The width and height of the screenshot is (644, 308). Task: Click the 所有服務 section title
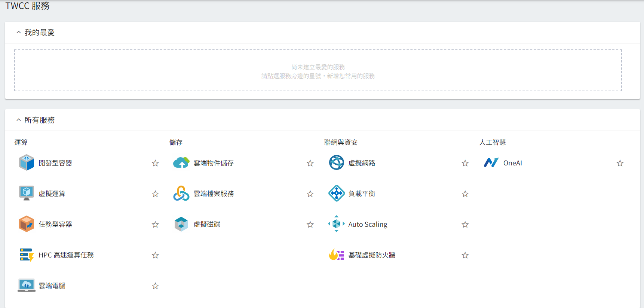40,120
